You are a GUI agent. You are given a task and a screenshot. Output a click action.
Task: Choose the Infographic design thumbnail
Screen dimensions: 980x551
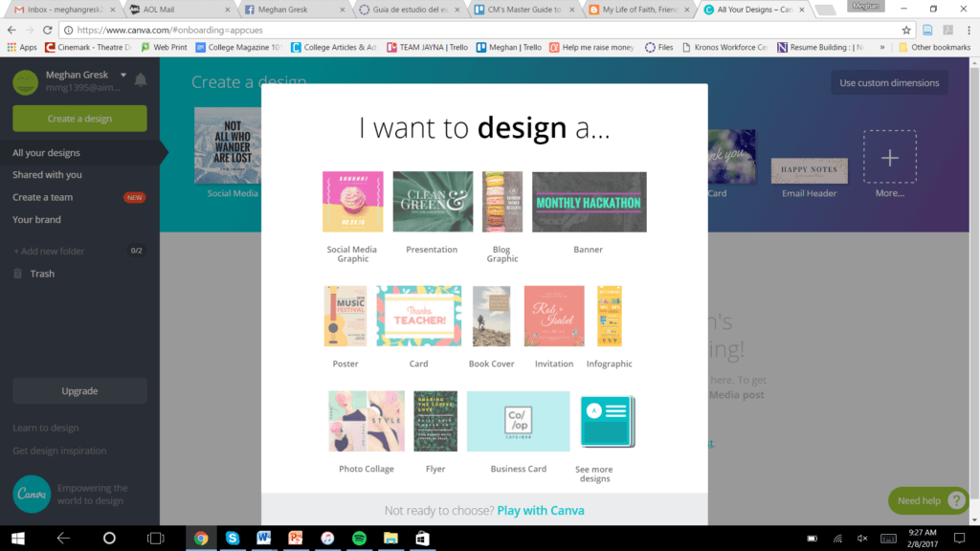609,316
